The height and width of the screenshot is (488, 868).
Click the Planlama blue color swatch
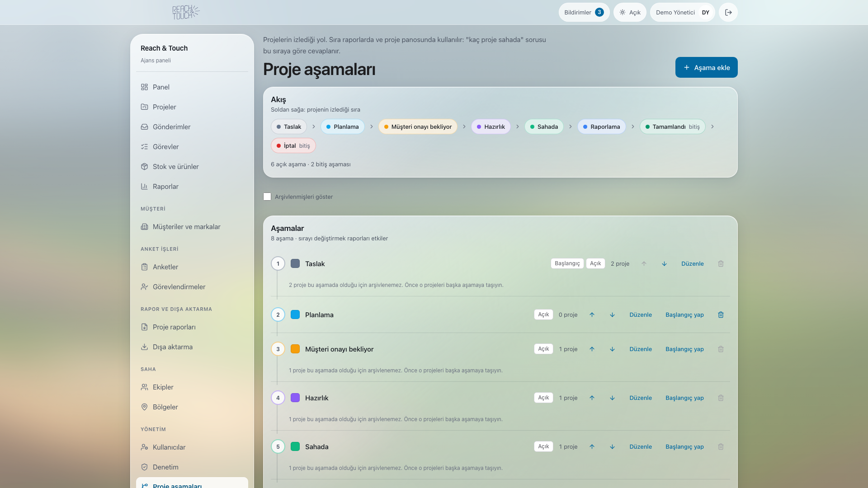coord(295,314)
